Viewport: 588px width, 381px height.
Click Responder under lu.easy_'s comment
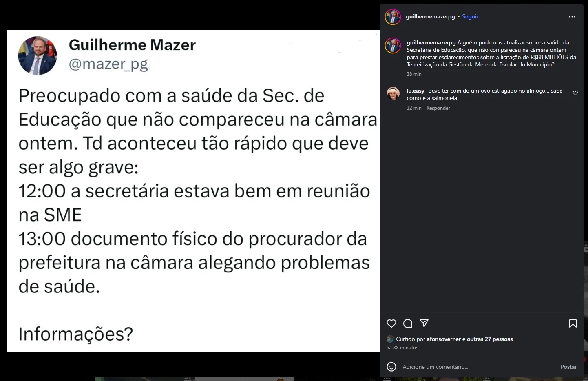point(438,108)
